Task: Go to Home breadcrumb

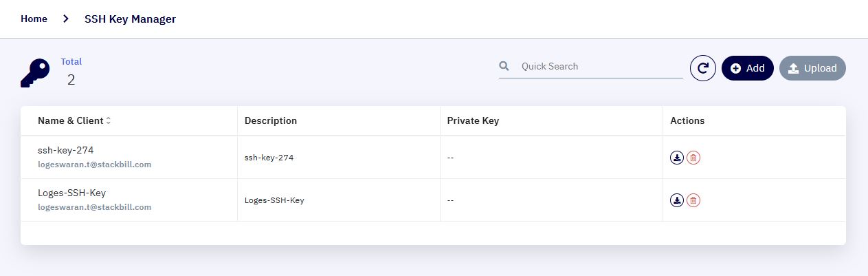Action: 34,19
